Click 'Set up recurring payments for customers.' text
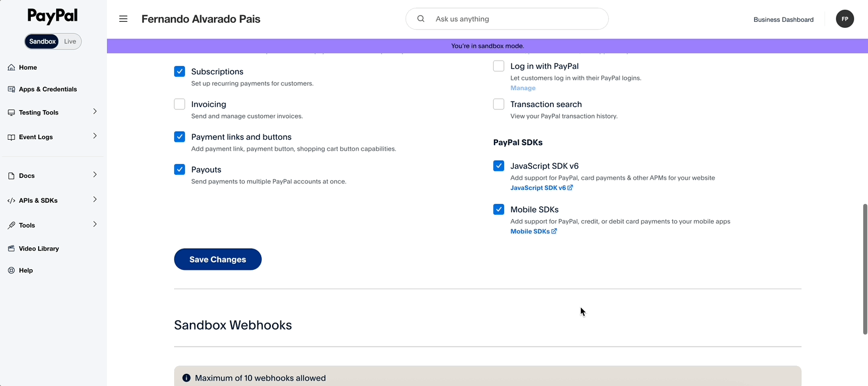This screenshot has height=386, width=868. [252, 83]
